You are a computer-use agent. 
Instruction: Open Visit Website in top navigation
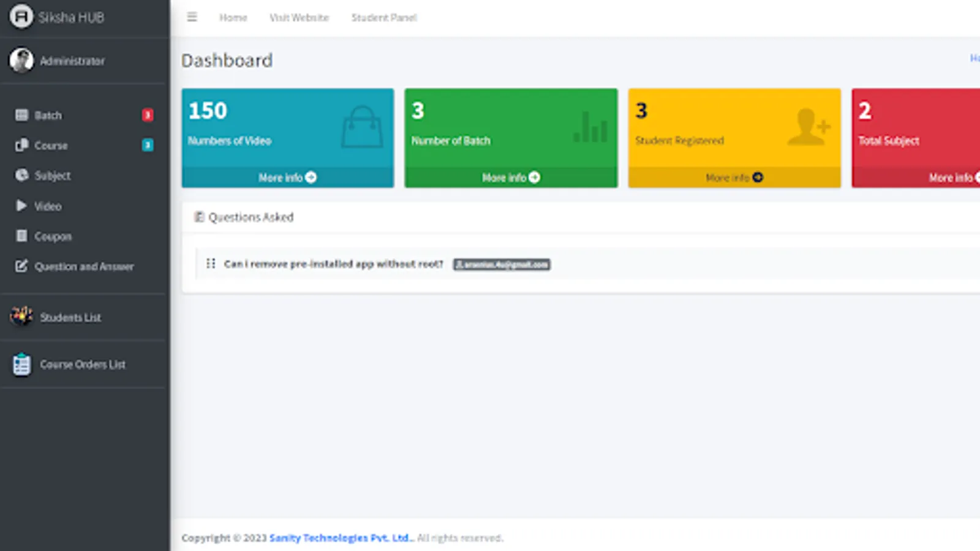299,18
